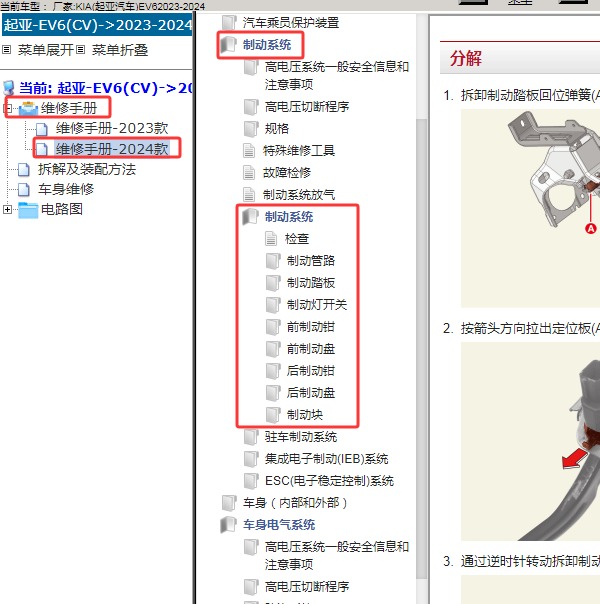Open 故障检修 page
This screenshot has width=600, height=604.
287,173
